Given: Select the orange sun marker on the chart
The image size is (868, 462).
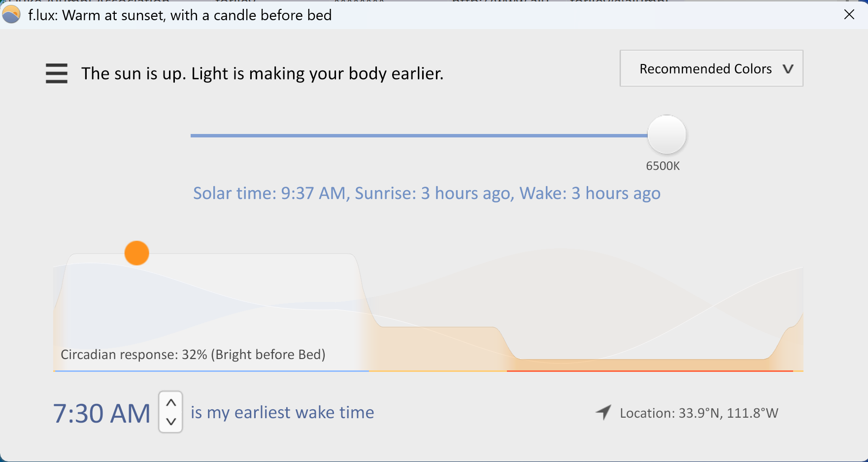Looking at the screenshot, I should coord(136,253).
